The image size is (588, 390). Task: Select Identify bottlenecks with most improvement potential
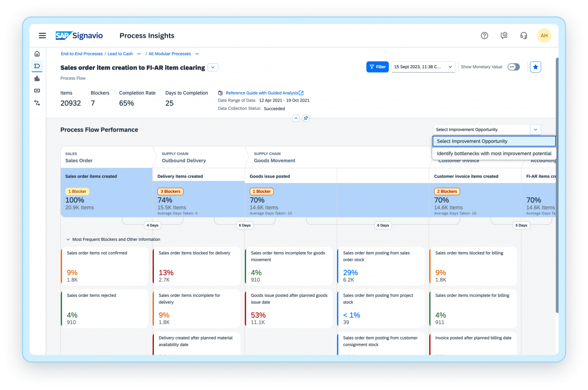click(494, 153)
